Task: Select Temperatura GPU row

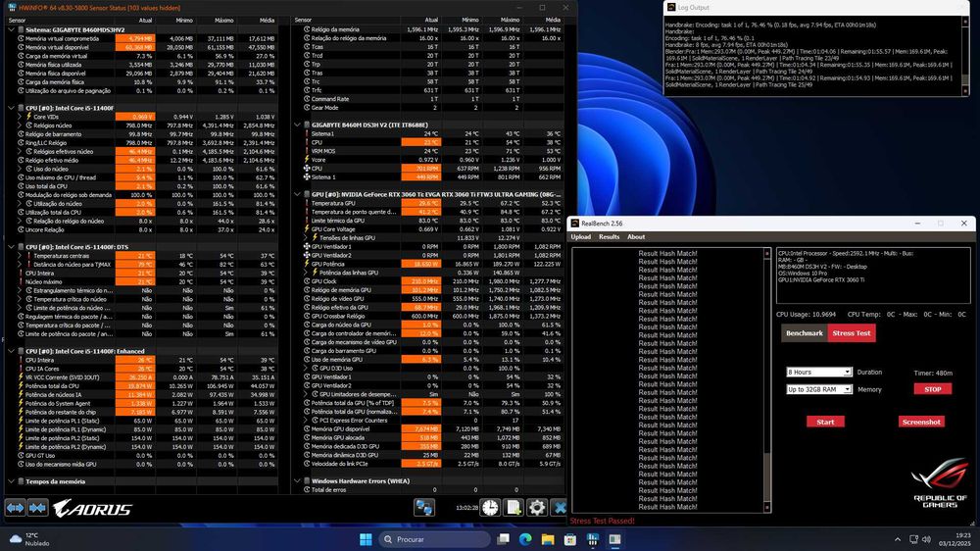Action: click(x=427, y=203)
